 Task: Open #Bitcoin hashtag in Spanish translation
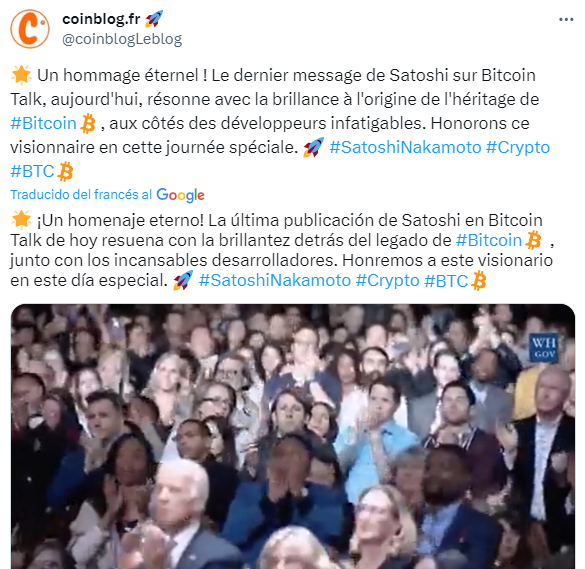coord(489,240)
